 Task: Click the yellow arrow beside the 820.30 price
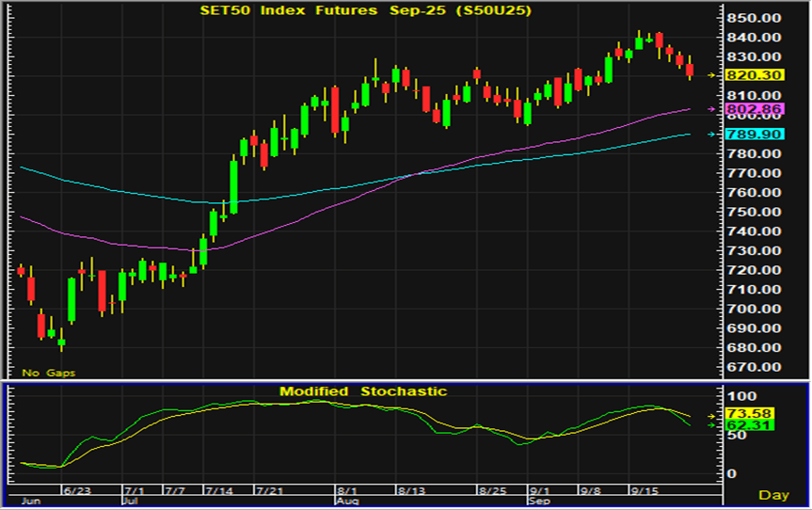coord(709,74)
